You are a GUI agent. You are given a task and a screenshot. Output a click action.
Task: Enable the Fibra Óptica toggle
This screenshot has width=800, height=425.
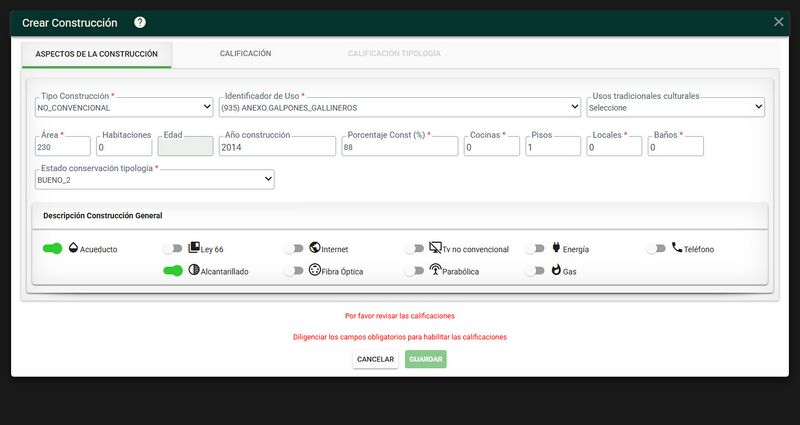294,271
